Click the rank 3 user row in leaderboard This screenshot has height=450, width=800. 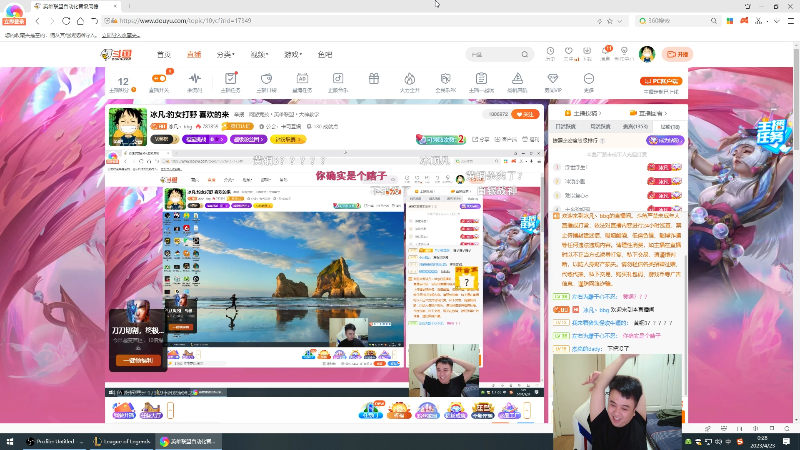(x=618, y=195)
